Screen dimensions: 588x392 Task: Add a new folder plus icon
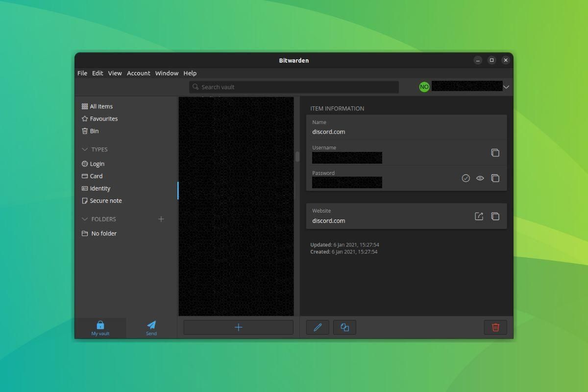point(161,219)
